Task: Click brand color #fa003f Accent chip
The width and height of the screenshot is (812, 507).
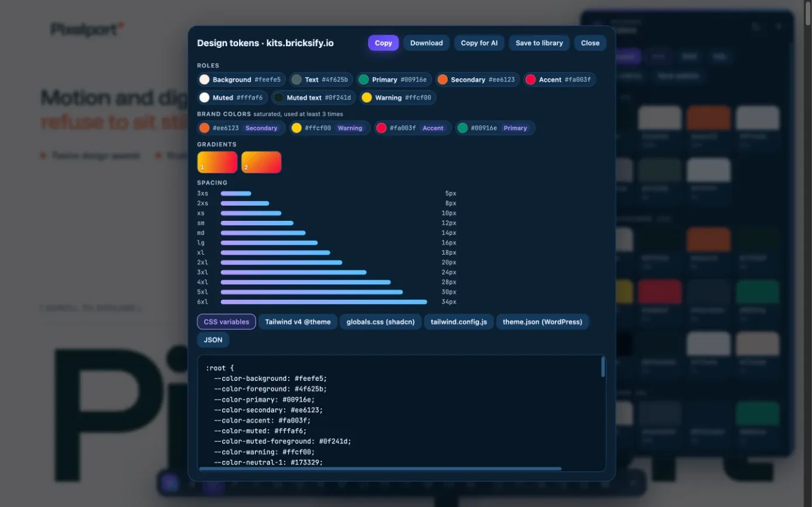Action: point(413,128)
